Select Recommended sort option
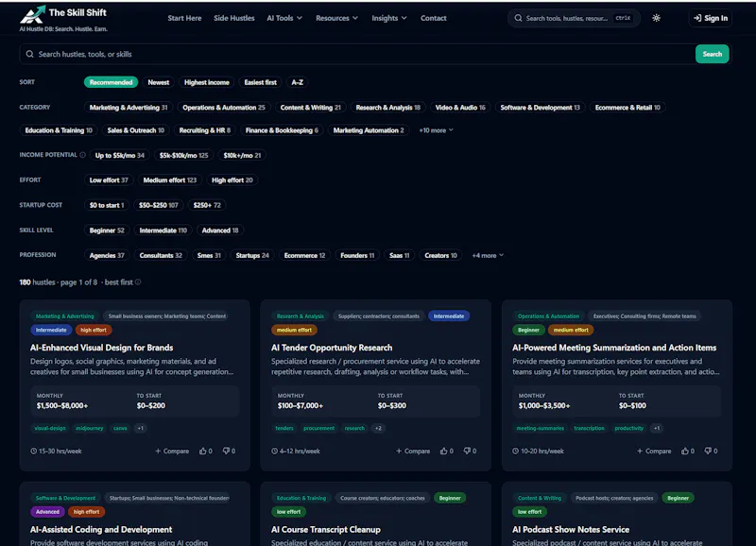The image size is (756, 546). click(111, 82)
